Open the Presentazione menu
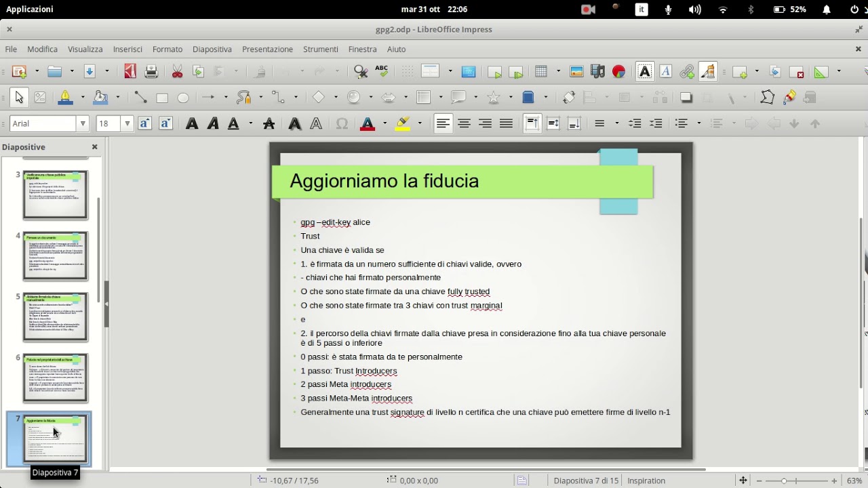The image size is (868, 488). (267, 49)
